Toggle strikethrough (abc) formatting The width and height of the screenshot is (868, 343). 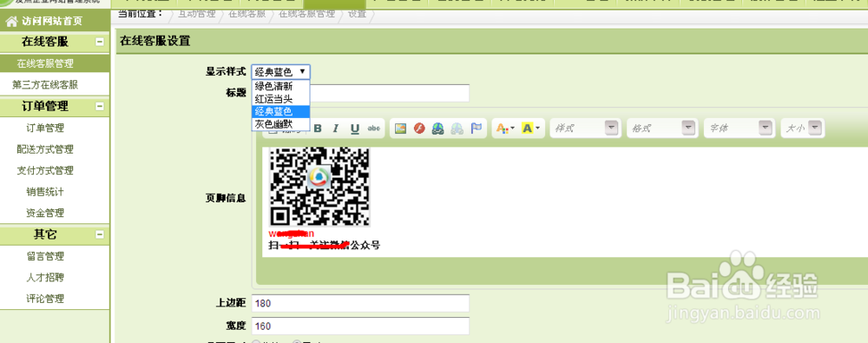pyautogui.click(x=374, y=129)
